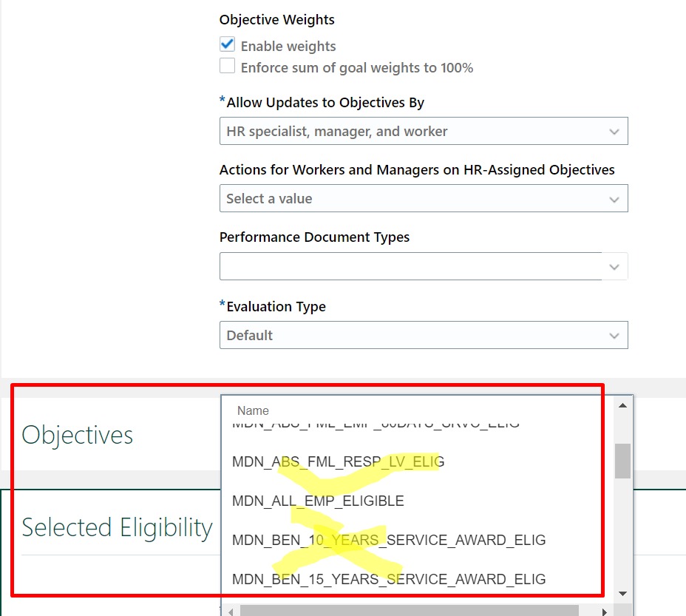686x616 pixels.
Task: Toggle the Enable weights checkbox
Action: (x=227, y=44)
